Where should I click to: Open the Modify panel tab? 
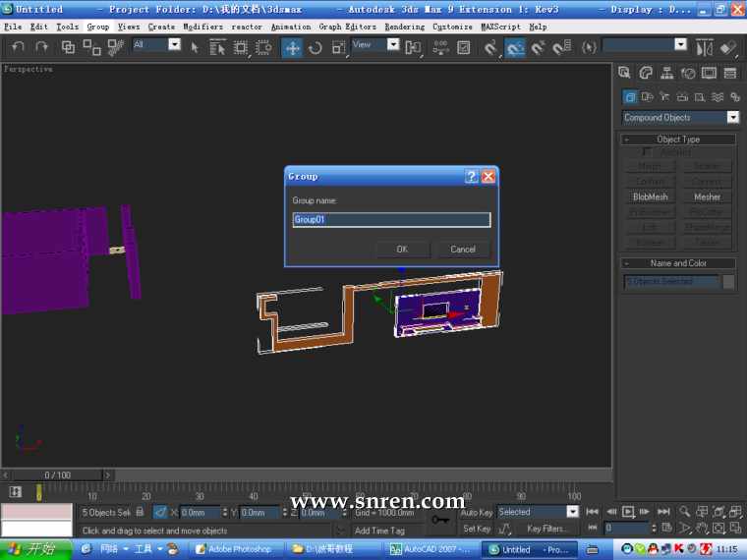pyautogui.click(x=646, y=73)
